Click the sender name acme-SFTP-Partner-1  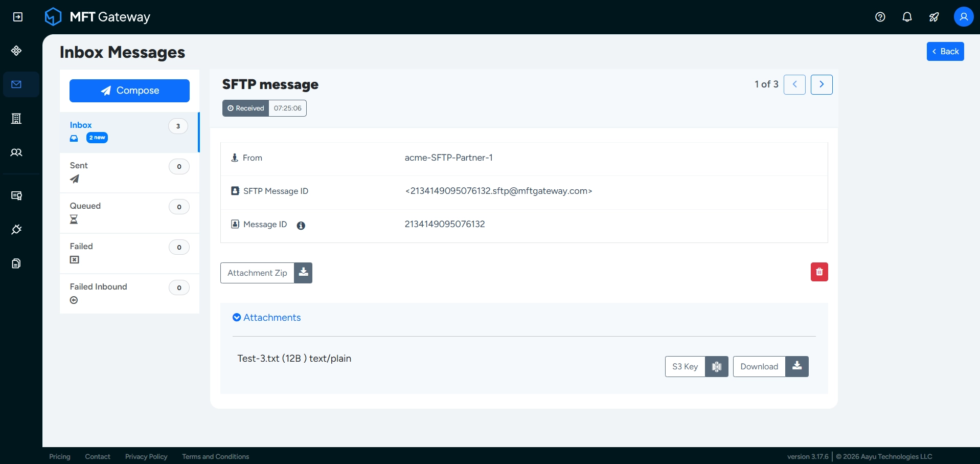tap(449, 158)
